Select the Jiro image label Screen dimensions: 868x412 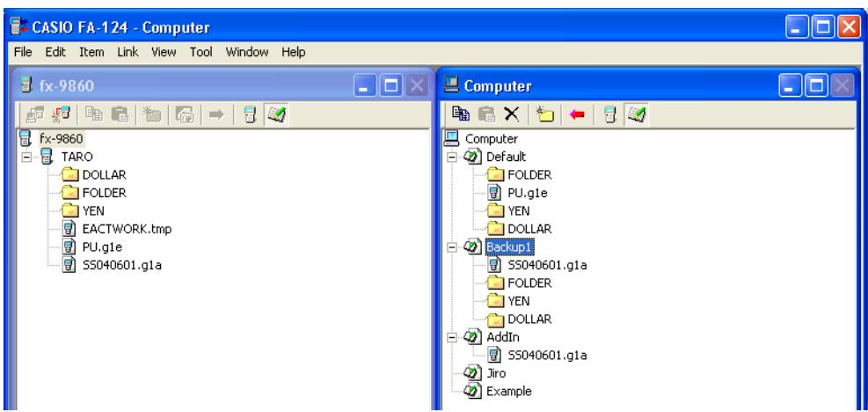pyautogui.click(x=496, y=373)
